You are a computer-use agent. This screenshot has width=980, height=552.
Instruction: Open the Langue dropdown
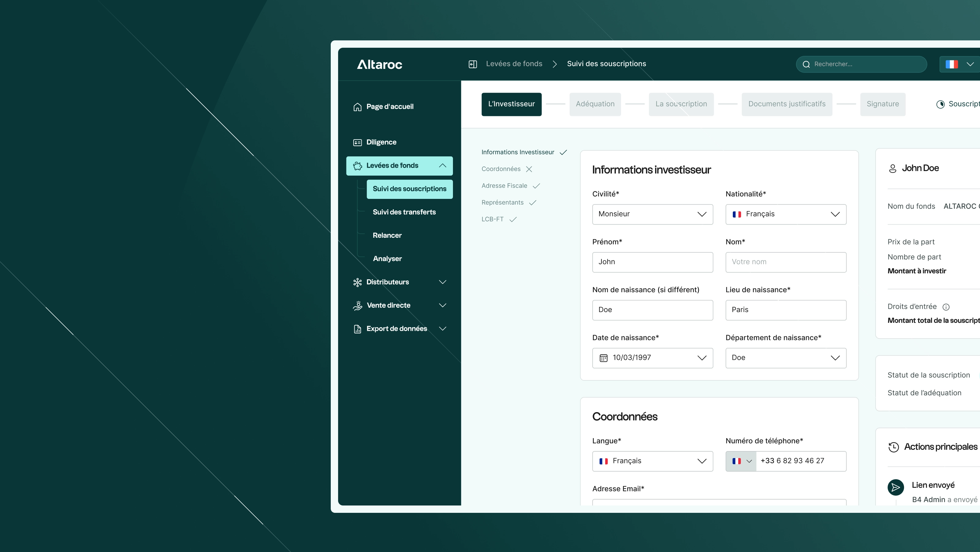click(652, 461)
